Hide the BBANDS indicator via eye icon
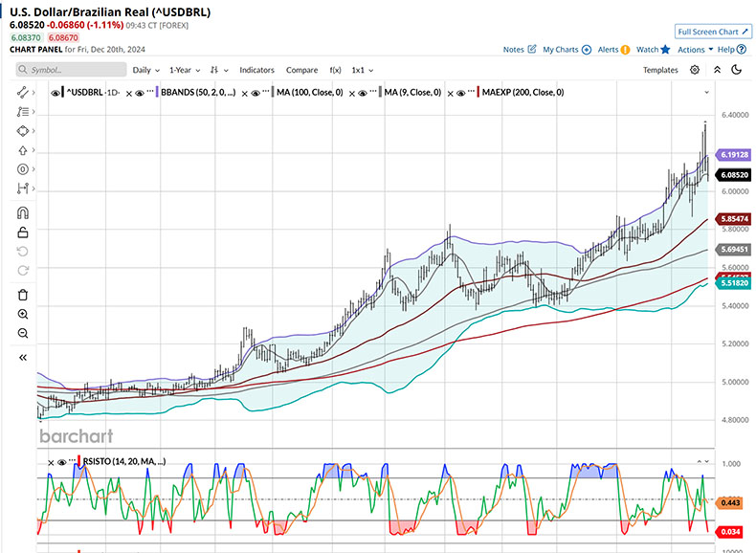 click(140, 93)
